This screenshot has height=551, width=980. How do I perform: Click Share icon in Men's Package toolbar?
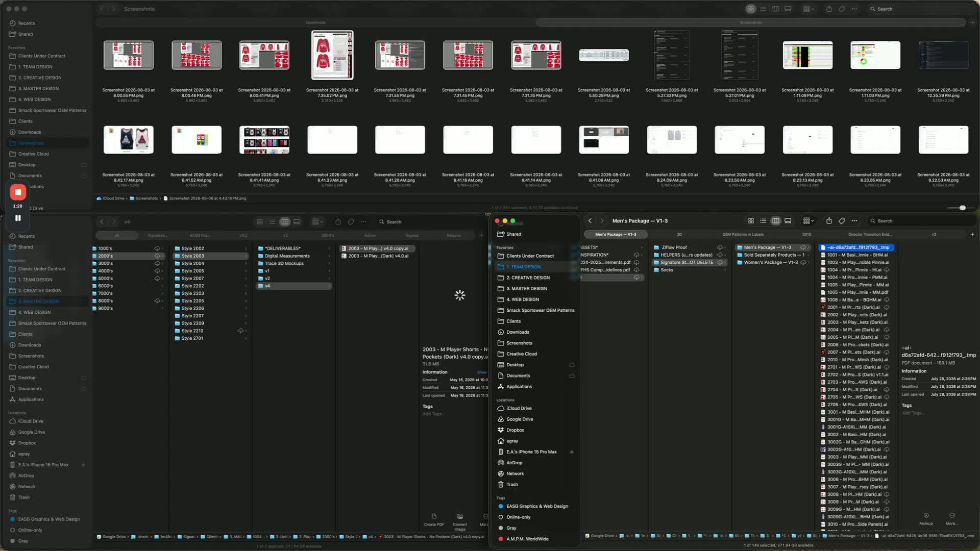tap(829, 221)
